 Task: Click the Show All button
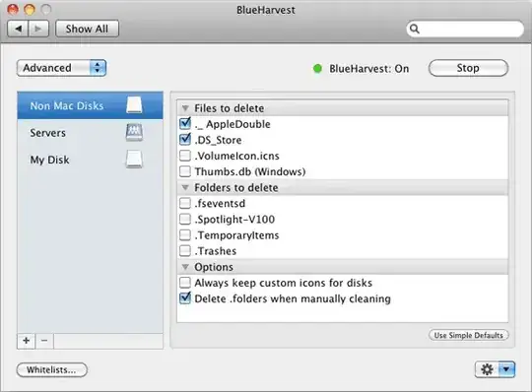coord(88,29)
